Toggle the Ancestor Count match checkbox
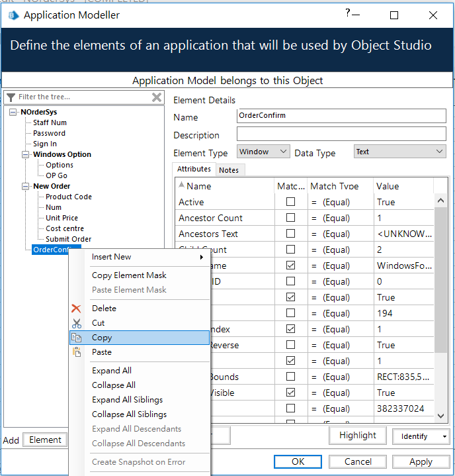Image resolution: width=455 pixels, height=476 pixels. (x=290, y=218)
